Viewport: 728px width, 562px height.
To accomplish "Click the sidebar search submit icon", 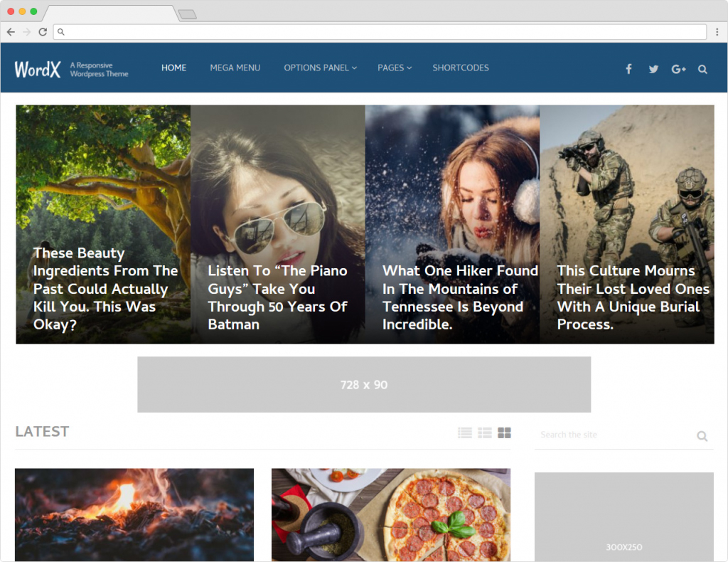I will (x=702, y=436).
